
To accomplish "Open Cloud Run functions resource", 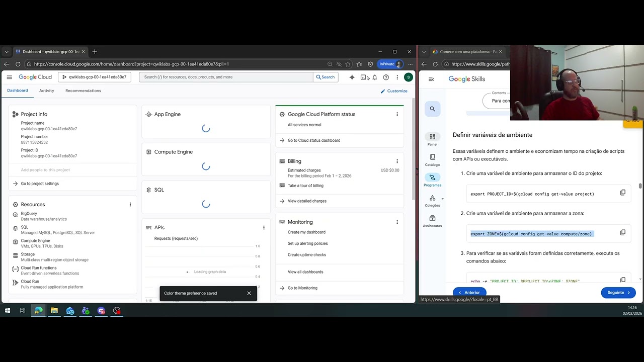I will 39,268.
